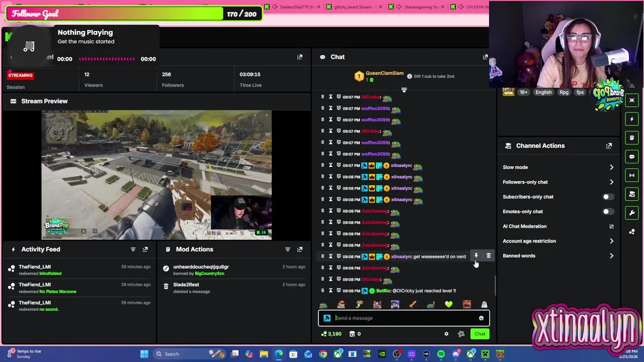
Task: Insert the green heart quick emote
Action: 448,304
